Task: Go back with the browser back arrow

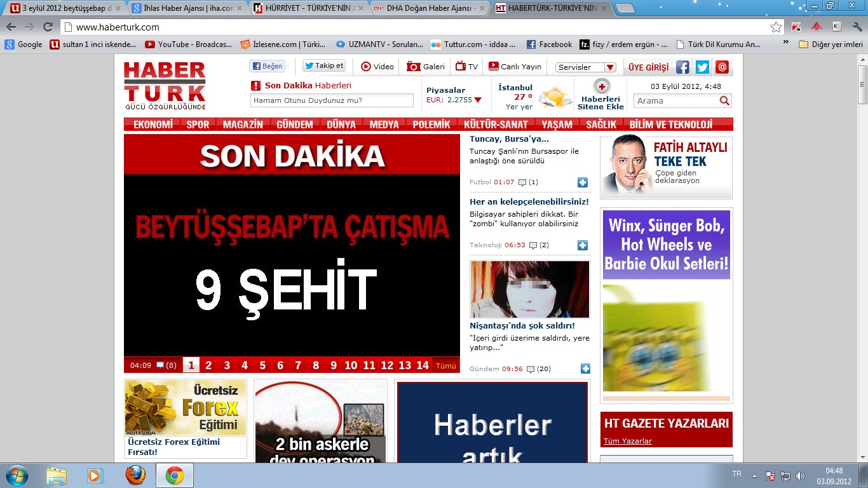Action: [11, 27]
